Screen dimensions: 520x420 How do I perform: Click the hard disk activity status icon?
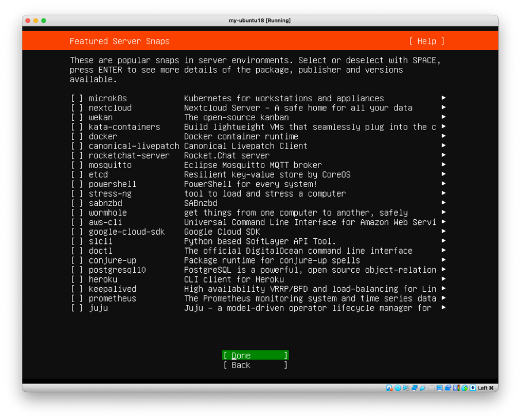389,388
